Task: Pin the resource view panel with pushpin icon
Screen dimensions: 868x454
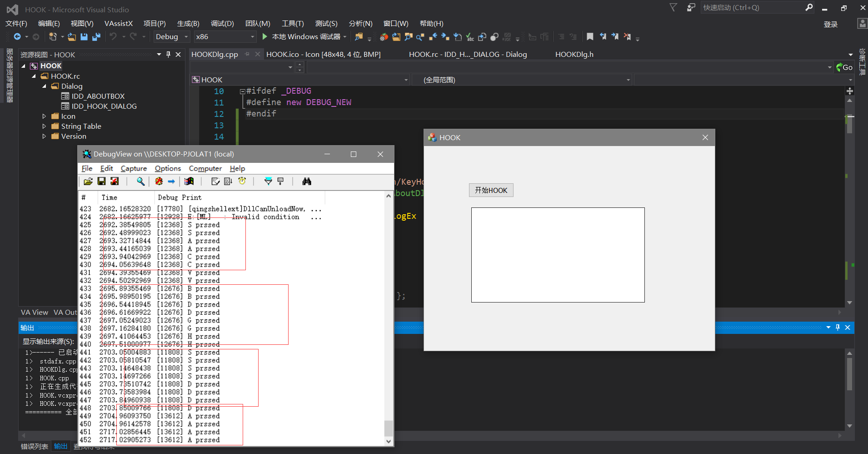Action: tap(168, 55)
